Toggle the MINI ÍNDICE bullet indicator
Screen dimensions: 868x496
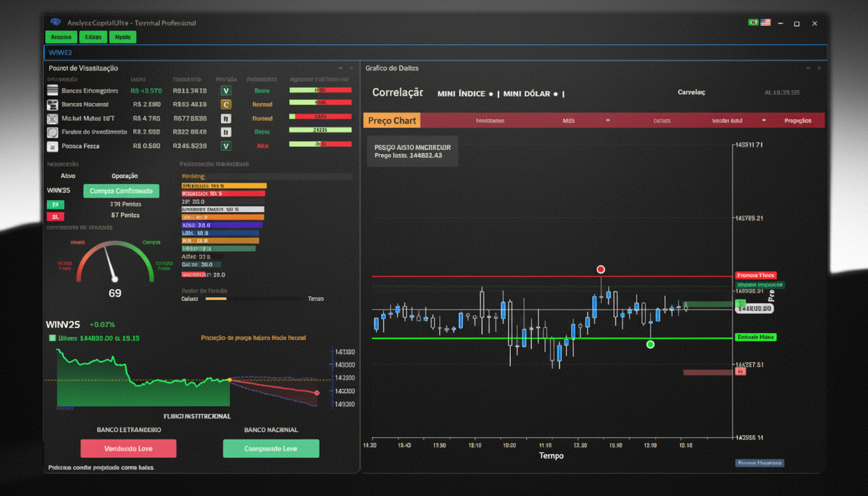pos(491,93)
